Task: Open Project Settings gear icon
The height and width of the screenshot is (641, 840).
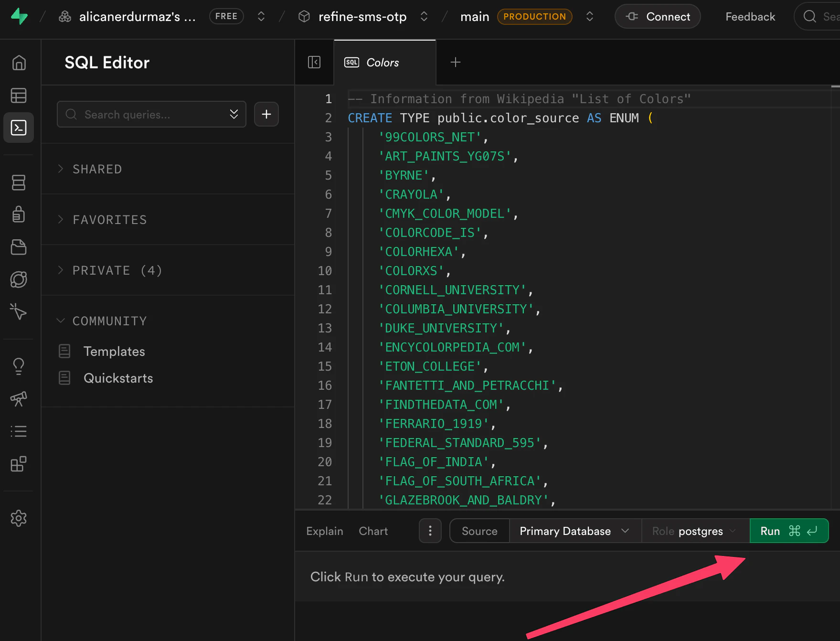Action: pos(19,518)
